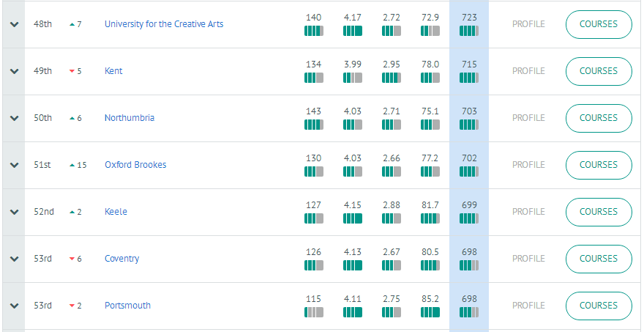Image resolution: width=644 pixels, height=332 pixels.
Task: Click Keele's green up-2 rank arrow
Action: pyautogui.click(x=72, y=212)
